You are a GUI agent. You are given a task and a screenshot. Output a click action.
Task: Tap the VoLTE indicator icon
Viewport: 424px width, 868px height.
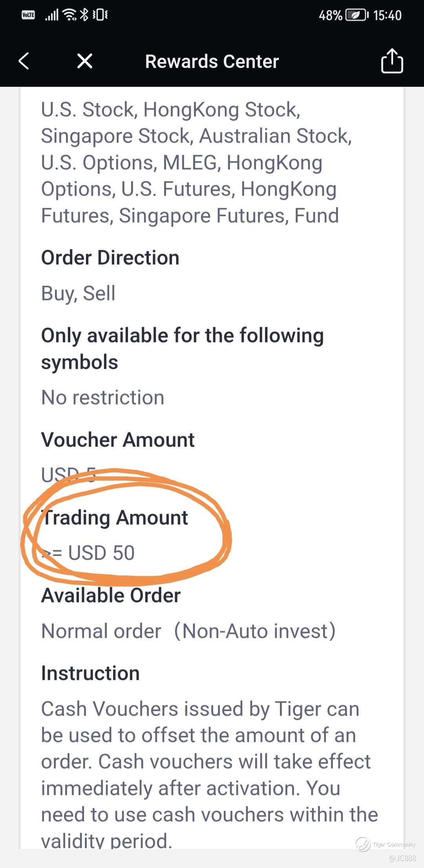[x=28, y=15]
